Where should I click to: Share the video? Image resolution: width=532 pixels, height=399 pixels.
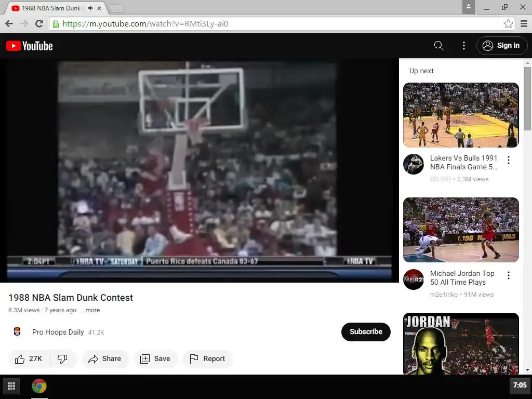tap(105, 358)
